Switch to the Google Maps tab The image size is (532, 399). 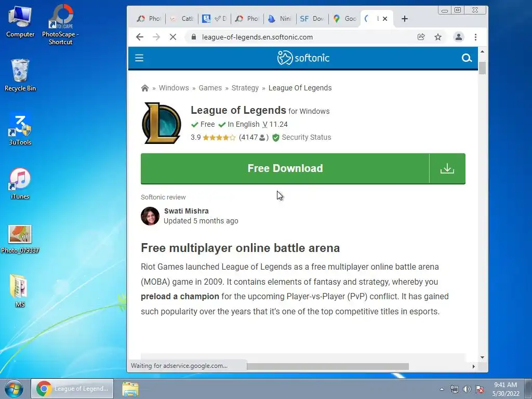click(x=345, y=19)
